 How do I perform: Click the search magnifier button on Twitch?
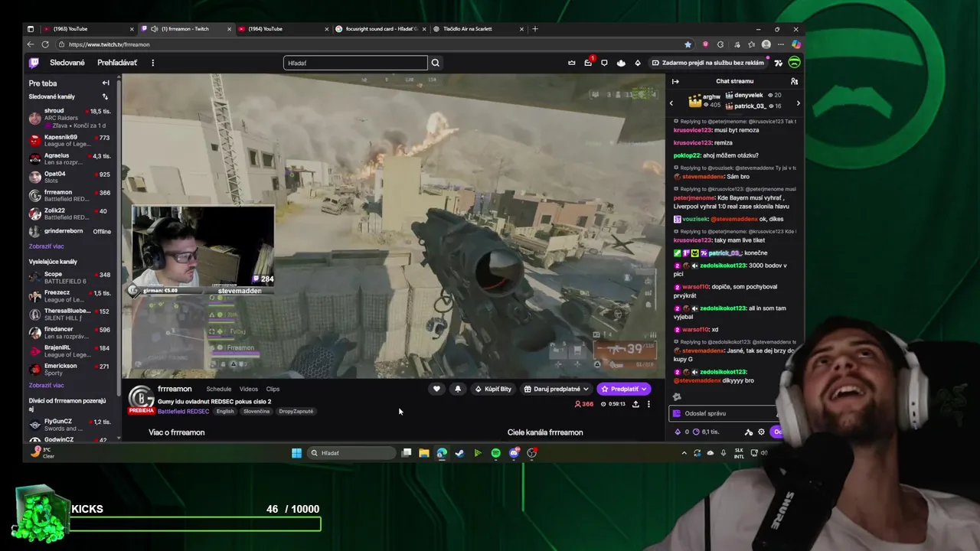[x=436, y=63]
